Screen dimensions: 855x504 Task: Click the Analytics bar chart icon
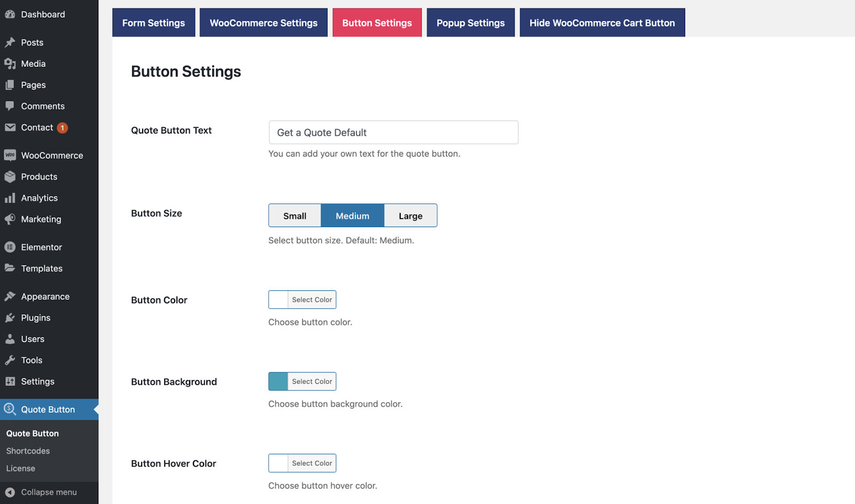click(10, 198)
